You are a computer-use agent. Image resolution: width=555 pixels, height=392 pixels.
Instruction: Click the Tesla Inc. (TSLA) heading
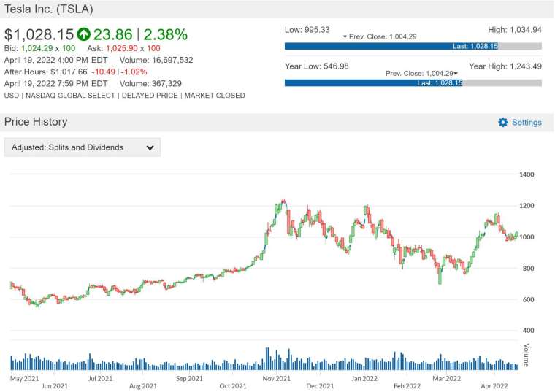48,9
